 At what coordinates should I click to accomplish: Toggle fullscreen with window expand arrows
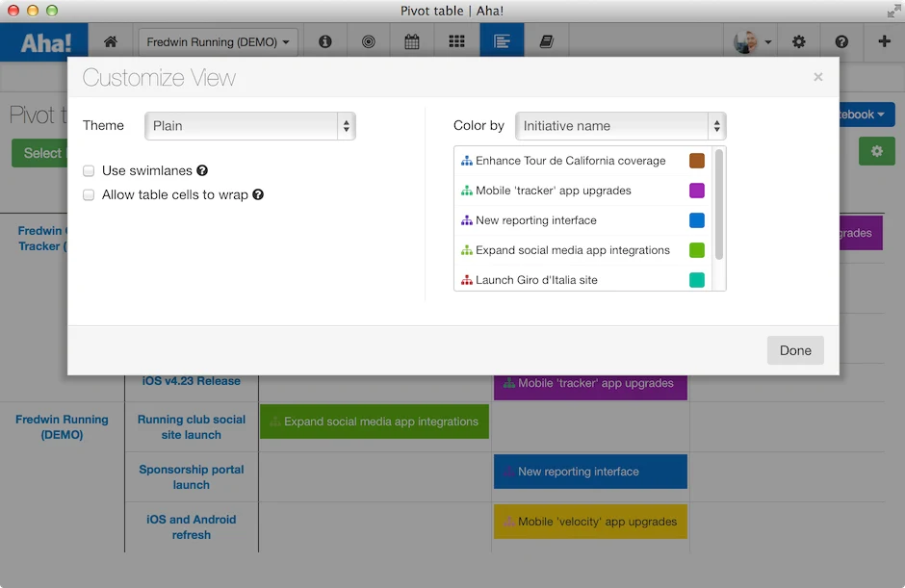pyautogui.click(x=893, y=11)
